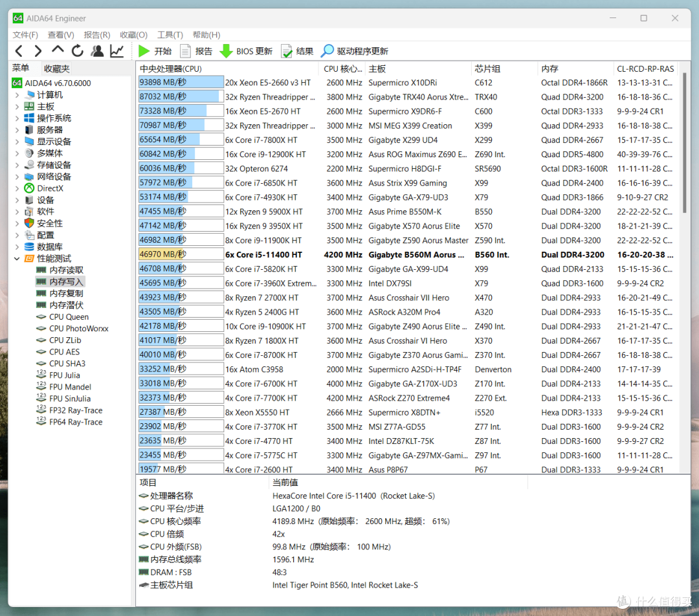
Task: Select the 16x Core i9-12900K HT row
Action: pos(408,154)
